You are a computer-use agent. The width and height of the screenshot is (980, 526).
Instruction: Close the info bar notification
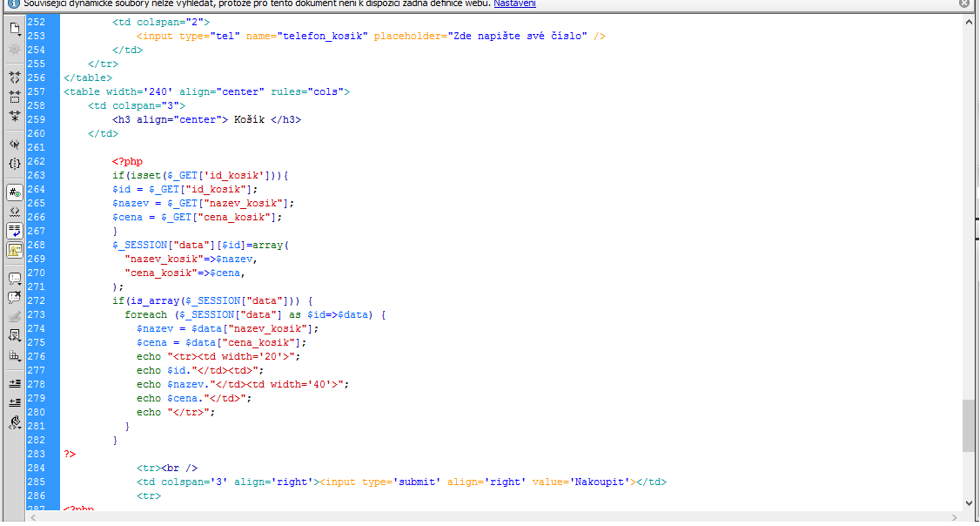(963, 3)
